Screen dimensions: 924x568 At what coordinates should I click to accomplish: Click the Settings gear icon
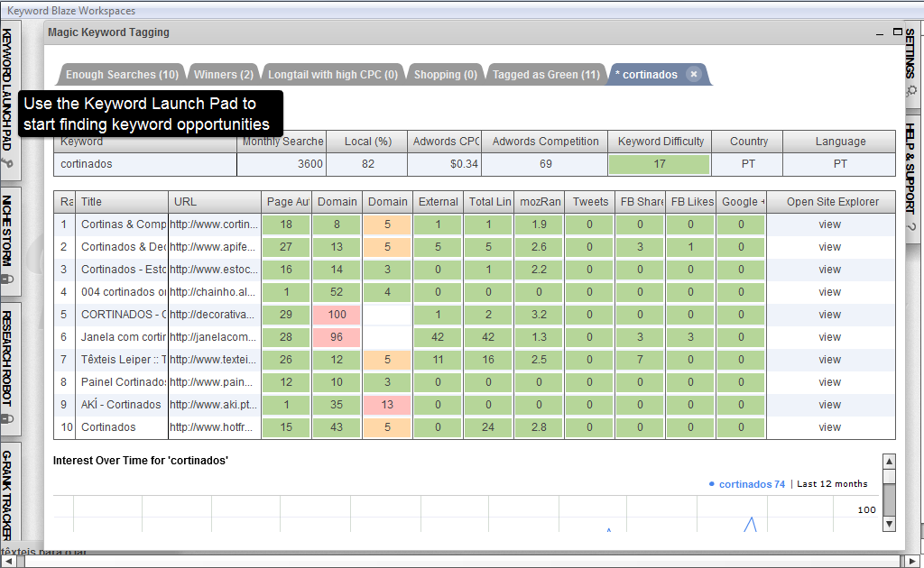coord(911,91)
